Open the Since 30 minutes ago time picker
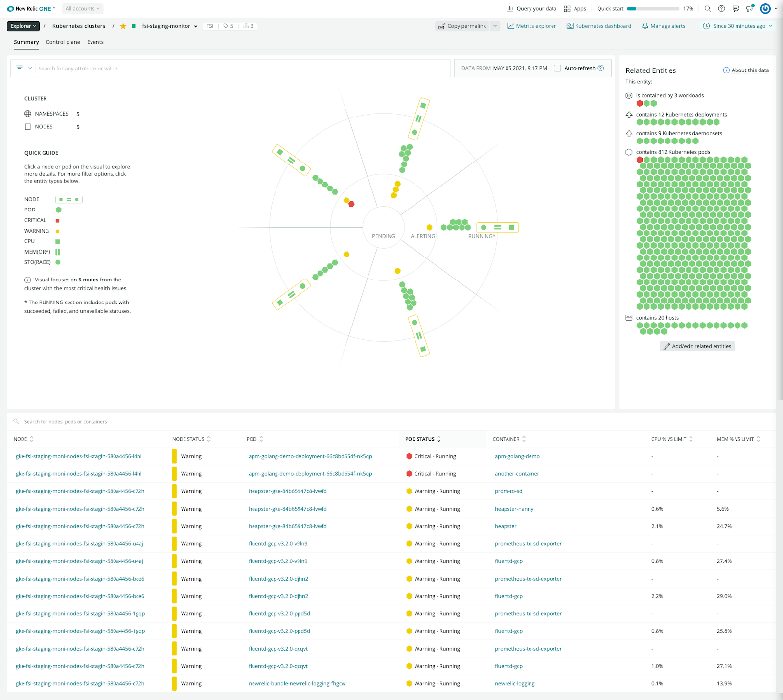The height and width of the screenshot is (700, 783). (x=737, y=26)
